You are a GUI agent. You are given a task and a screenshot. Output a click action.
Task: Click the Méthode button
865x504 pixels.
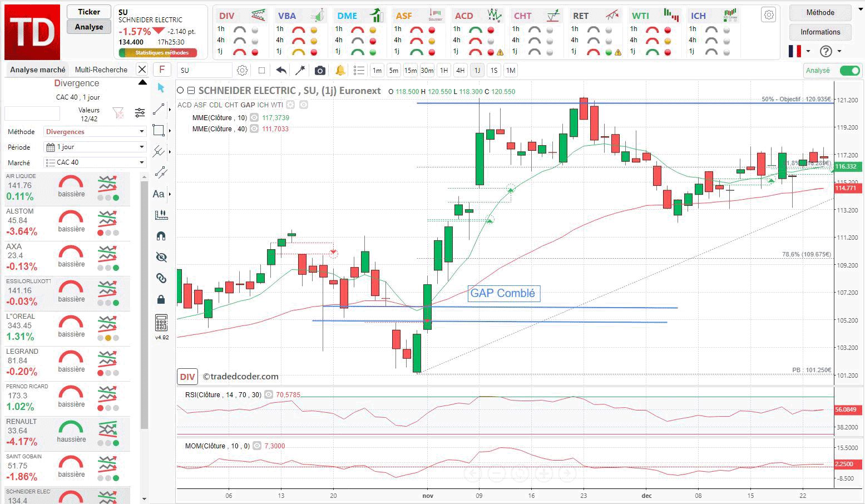coord(820,13)
